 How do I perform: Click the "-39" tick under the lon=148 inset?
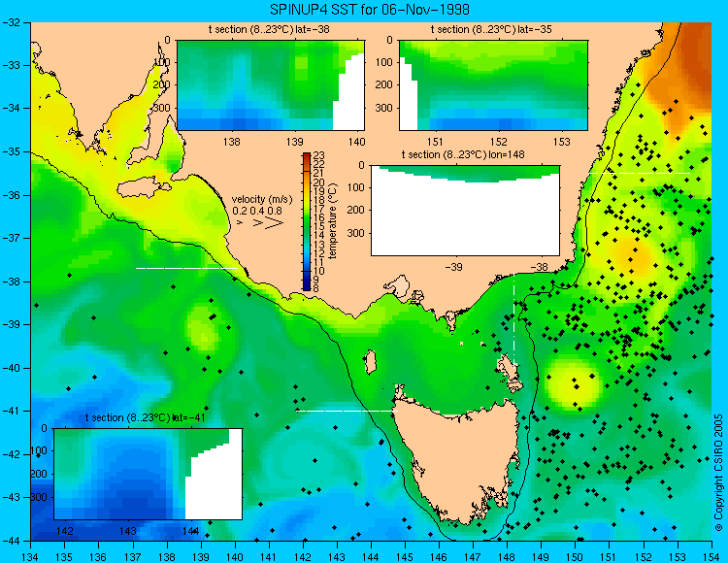[x=454, y=267]
